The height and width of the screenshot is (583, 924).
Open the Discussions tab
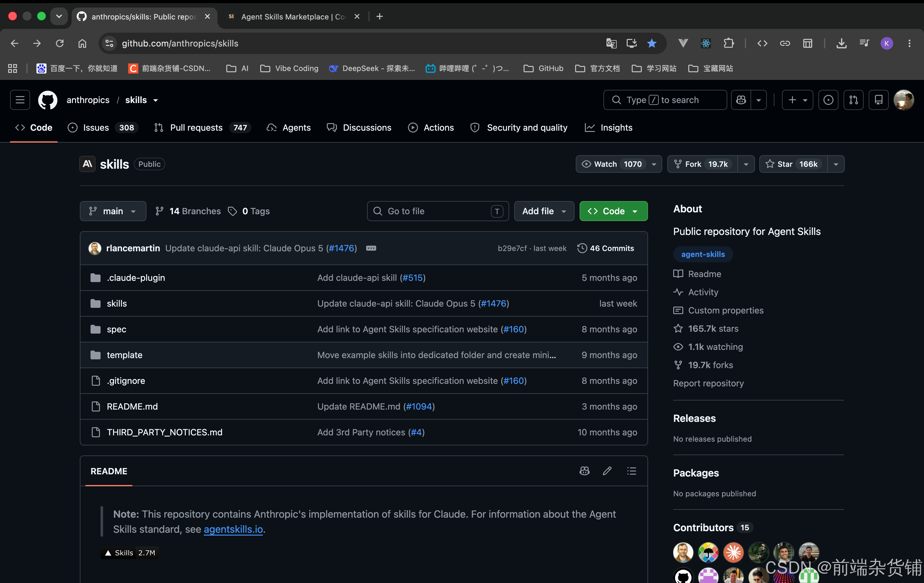pos(360,128)
